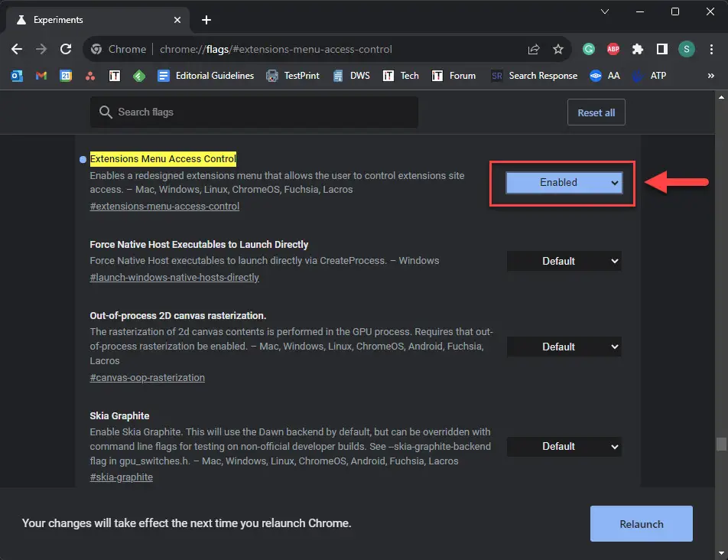The image size is (728, 560).
Task: Reload the flags page
Action: [x=66, y=49]
